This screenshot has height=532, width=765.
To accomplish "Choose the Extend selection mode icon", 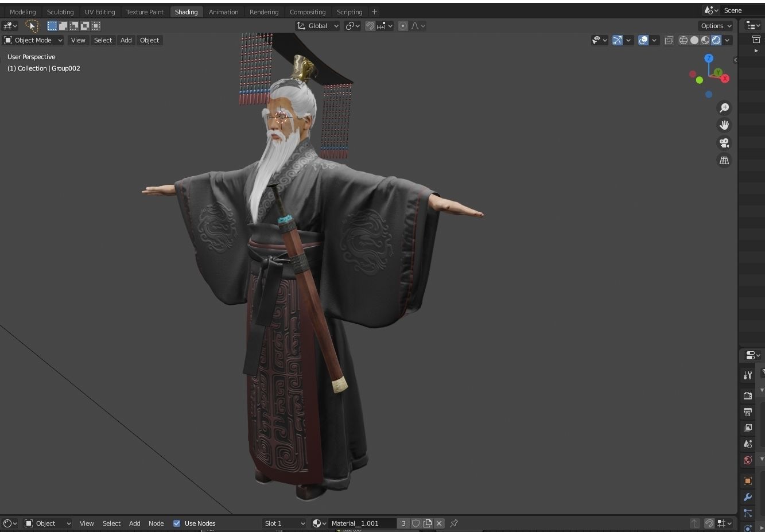I will (63, 26).
